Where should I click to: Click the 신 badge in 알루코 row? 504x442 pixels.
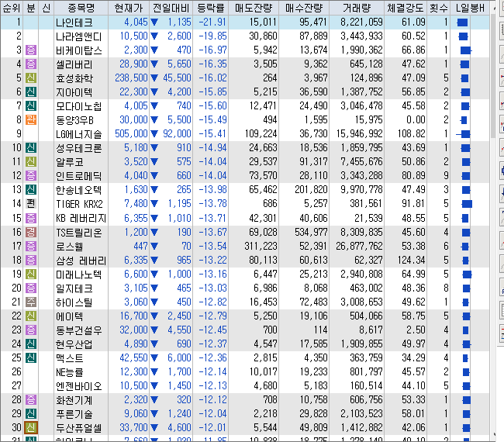31,162
